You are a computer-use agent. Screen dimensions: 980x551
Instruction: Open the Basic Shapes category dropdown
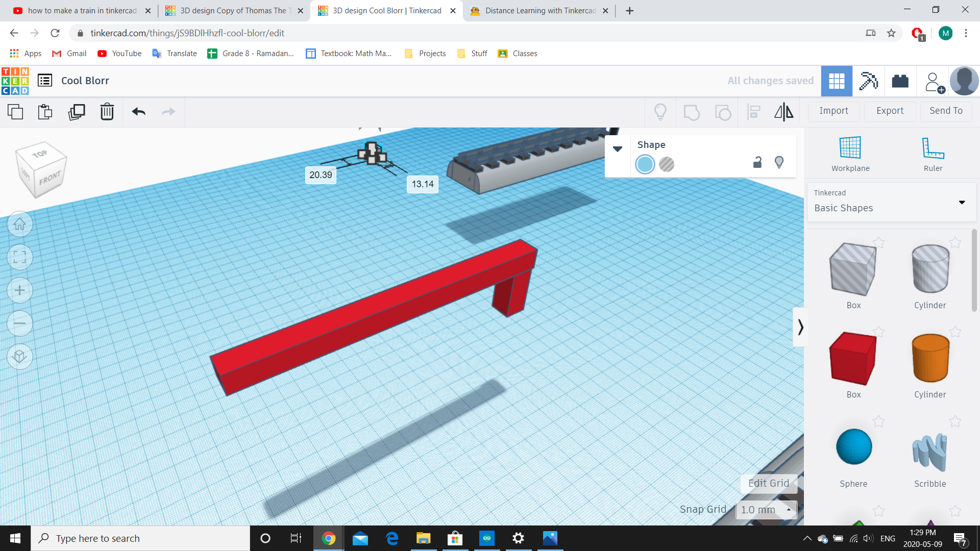click(891, 202)
